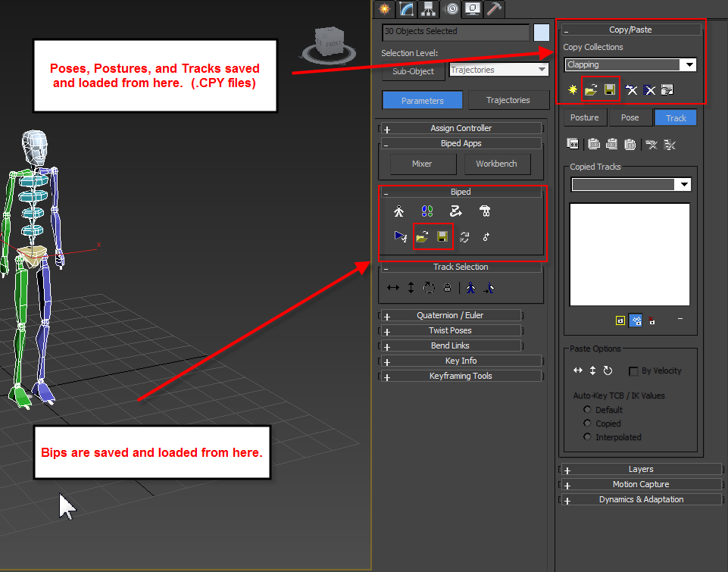Screen dimensions: 728x572
Task: Click the Copy Track icon
Action: tap(573, 145)
